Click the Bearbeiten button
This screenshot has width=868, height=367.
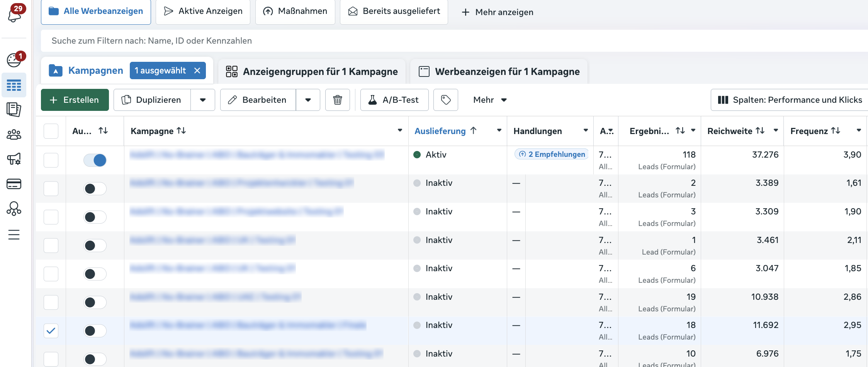[x=258, y=100]
